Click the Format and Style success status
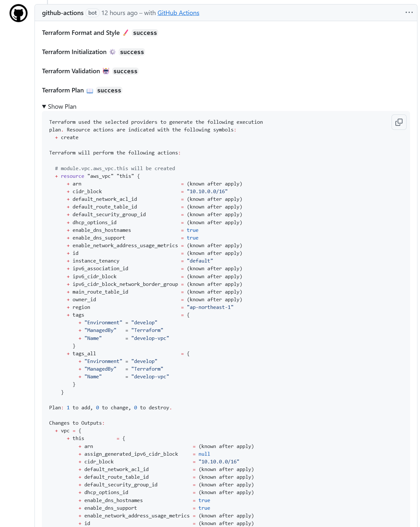Screen dimensions: 420x527 click(145, 33)
